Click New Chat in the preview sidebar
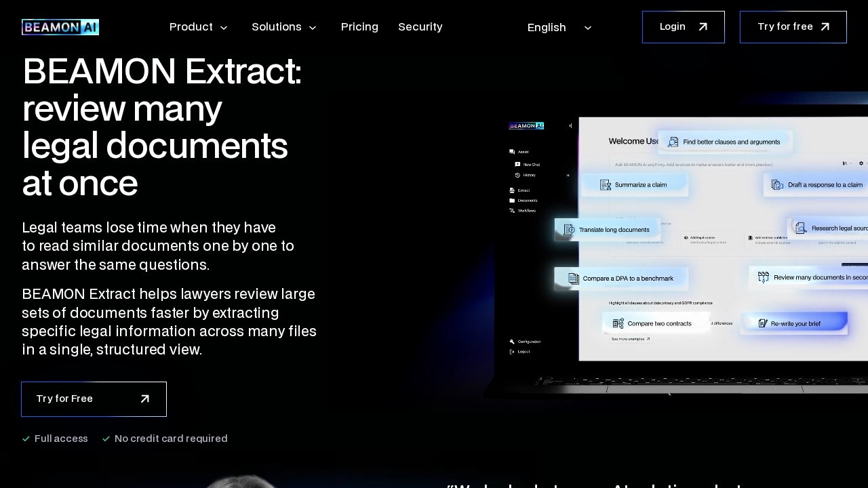 (x=528, y=165)
